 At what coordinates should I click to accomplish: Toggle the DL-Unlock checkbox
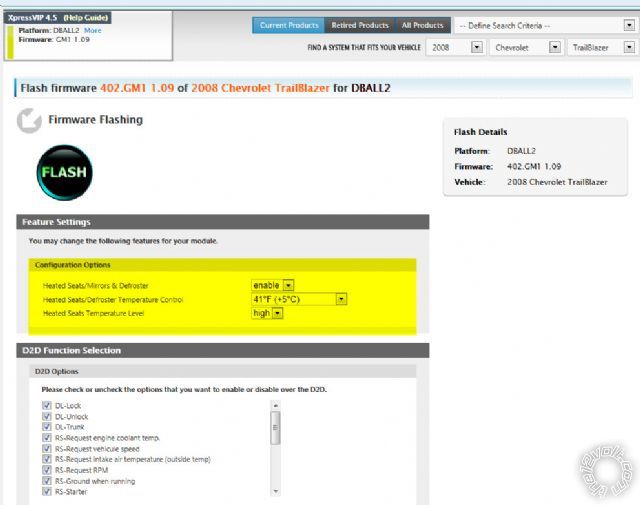coord(47,416)
